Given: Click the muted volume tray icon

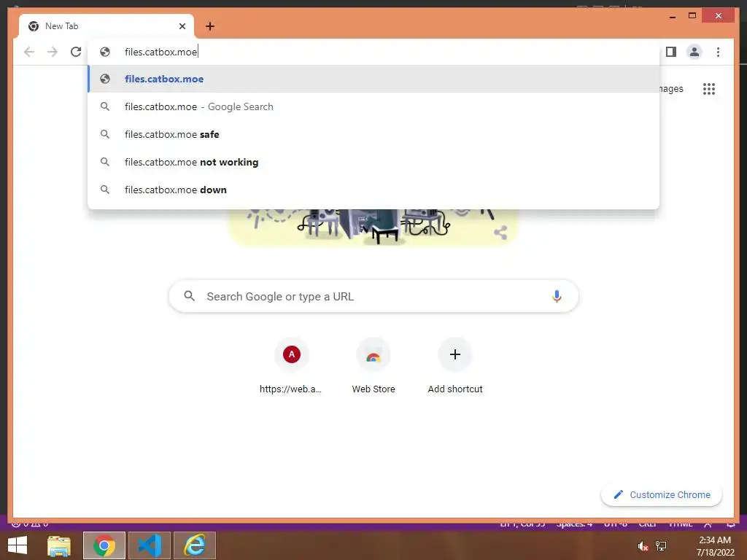Looking at the screenshot, I should (643, 546).
